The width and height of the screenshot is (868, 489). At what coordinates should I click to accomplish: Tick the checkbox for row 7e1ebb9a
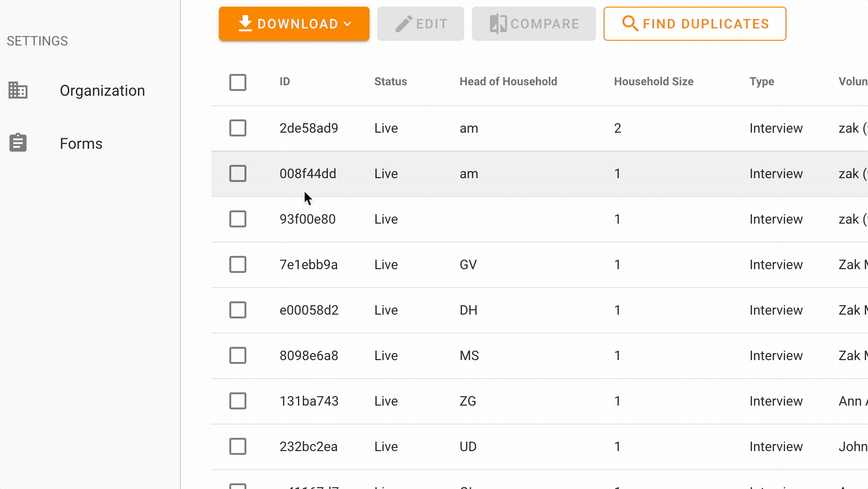point(238,264)
